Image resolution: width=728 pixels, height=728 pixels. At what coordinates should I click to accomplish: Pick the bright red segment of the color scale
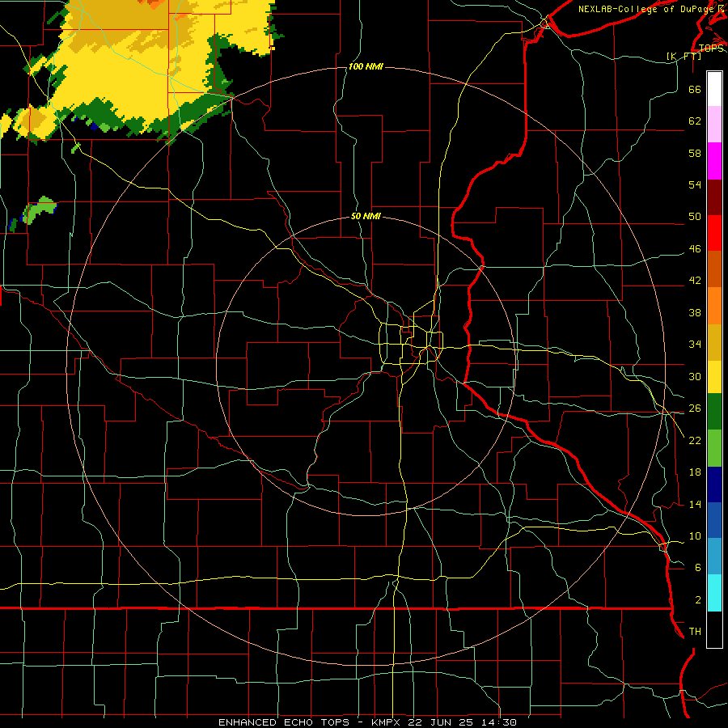coord(714,233)
